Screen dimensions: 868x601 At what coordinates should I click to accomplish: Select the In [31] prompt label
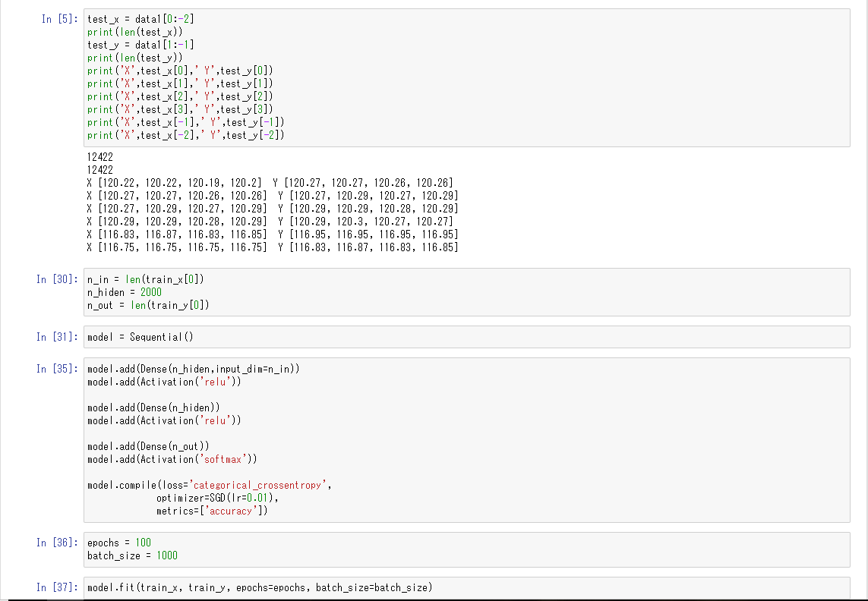[56, 337]
